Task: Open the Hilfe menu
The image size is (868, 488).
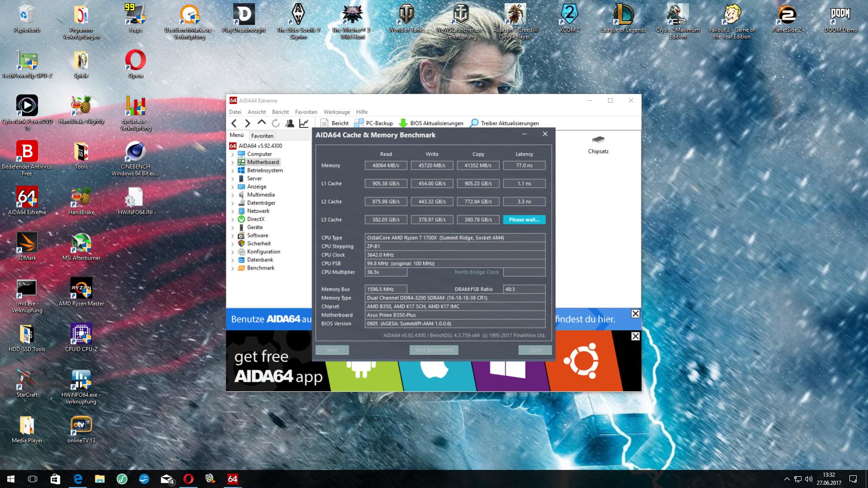Action: pyautogui.click(x=362, y=112)
